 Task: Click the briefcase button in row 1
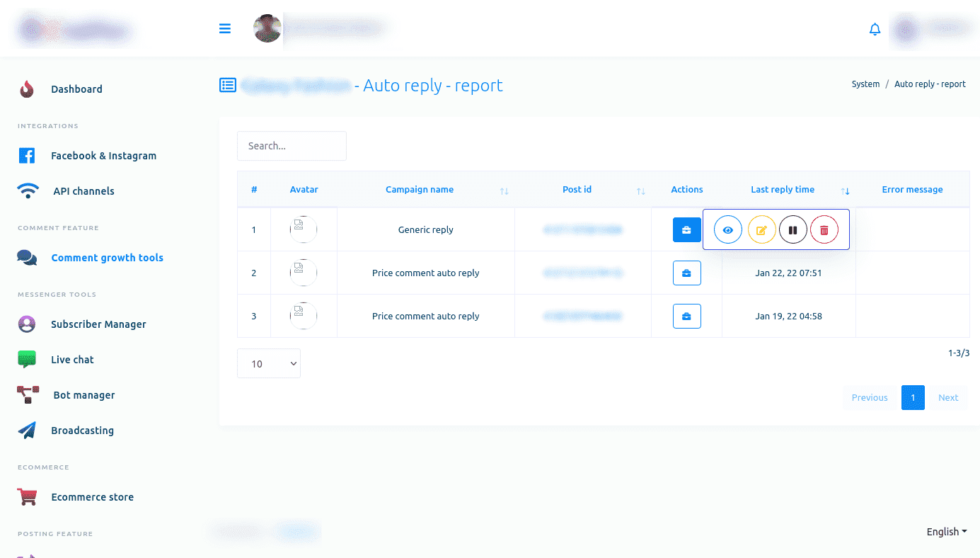point(686,230)
